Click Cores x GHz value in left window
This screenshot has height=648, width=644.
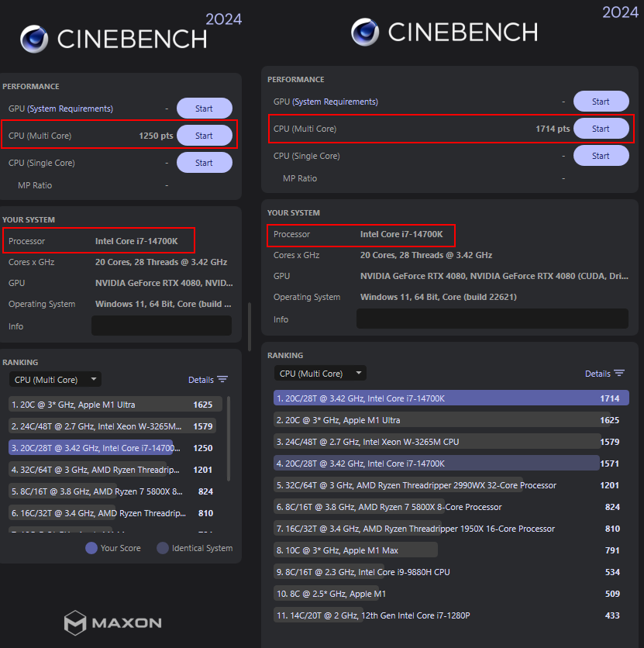pyautogui.click(x=161, y=262)
